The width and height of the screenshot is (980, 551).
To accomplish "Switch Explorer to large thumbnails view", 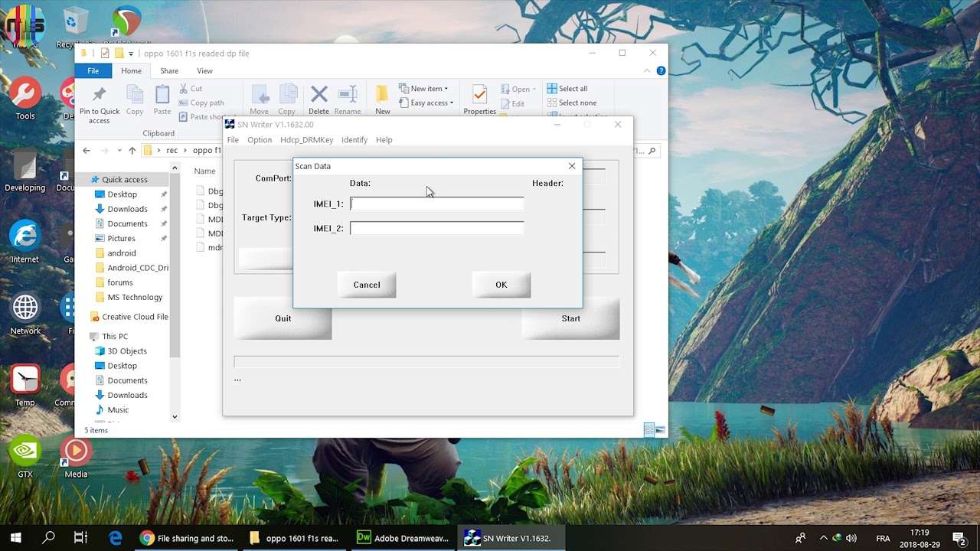I will 660,430.
